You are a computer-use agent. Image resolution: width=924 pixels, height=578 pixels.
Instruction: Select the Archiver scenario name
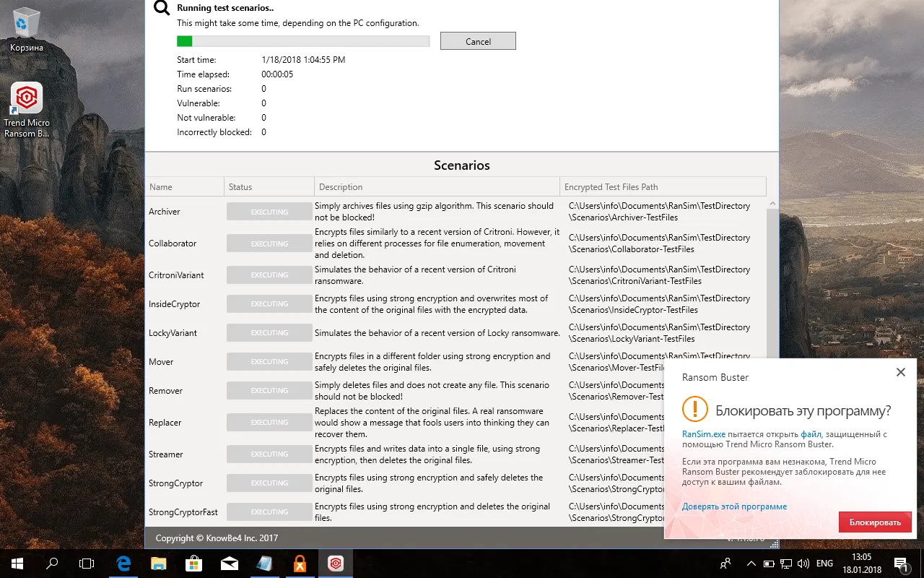tap(165, 212)
